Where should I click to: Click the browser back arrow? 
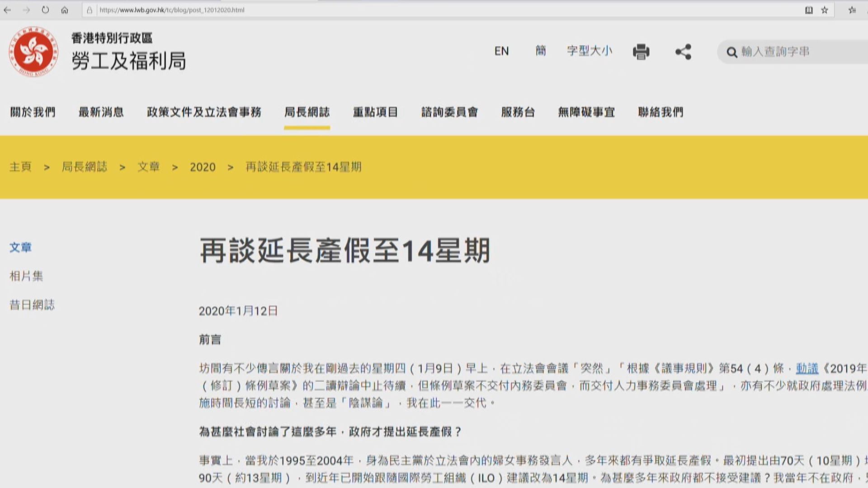(7, 10)
